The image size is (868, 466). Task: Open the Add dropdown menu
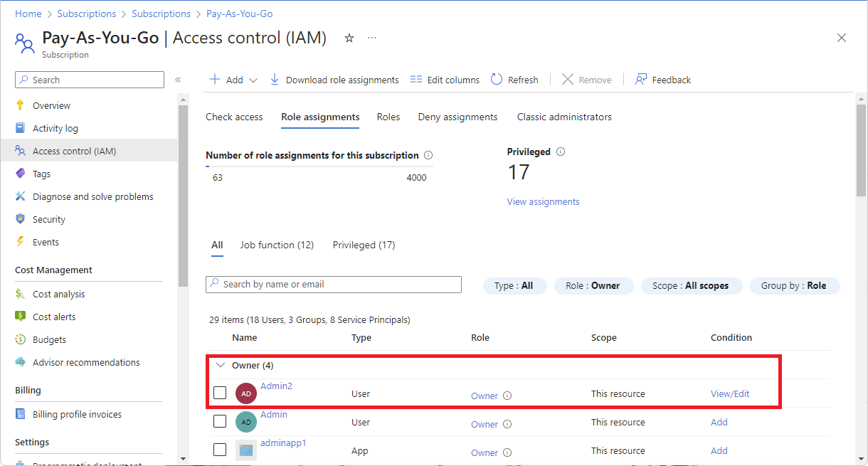pyautogui.click(x=232, y=79)
